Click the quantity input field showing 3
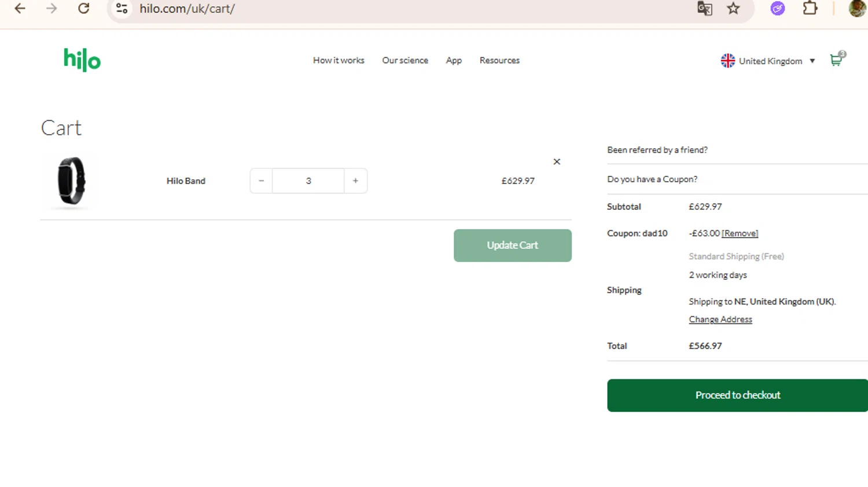This screenshot has width=868, height=487. tap(308, 181)
